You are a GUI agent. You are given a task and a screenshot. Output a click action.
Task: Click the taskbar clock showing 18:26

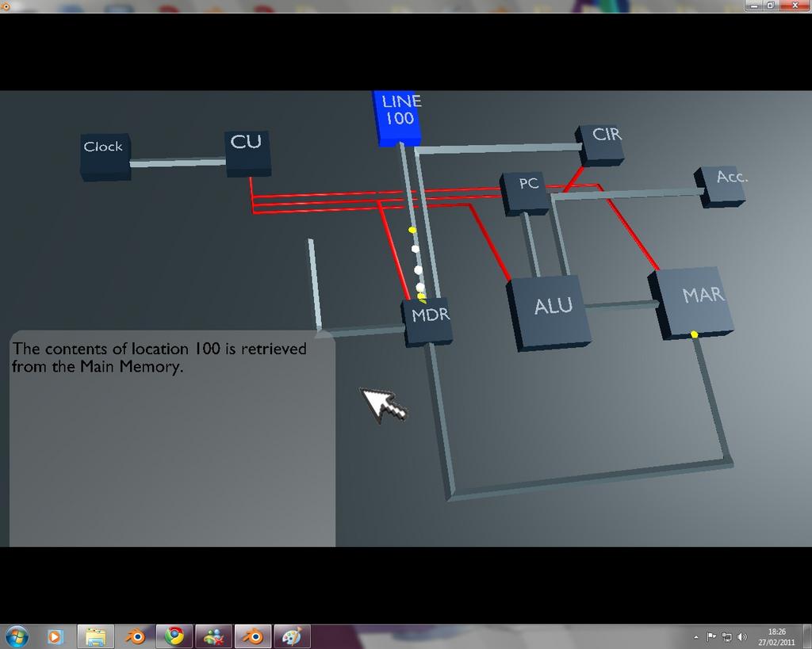(776, 636)
